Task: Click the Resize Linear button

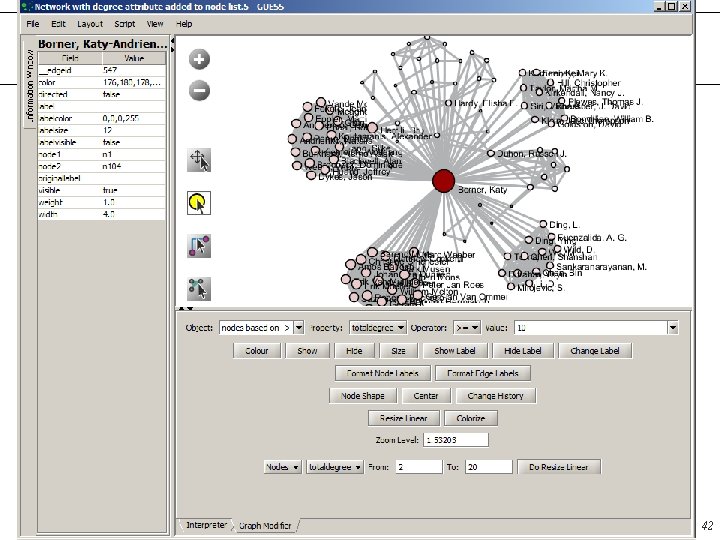Action: point(404,418)
